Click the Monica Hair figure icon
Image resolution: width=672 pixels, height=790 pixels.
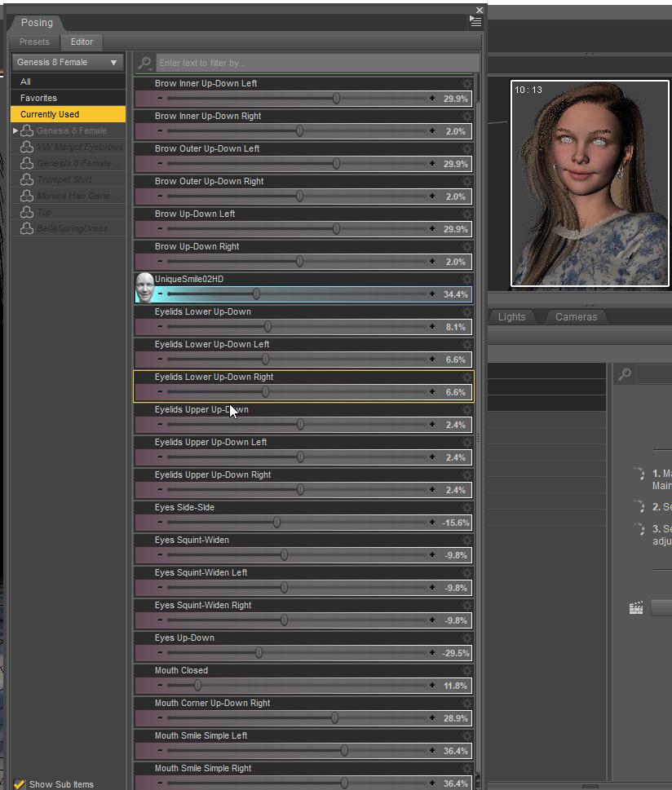(x=27, y=196)
